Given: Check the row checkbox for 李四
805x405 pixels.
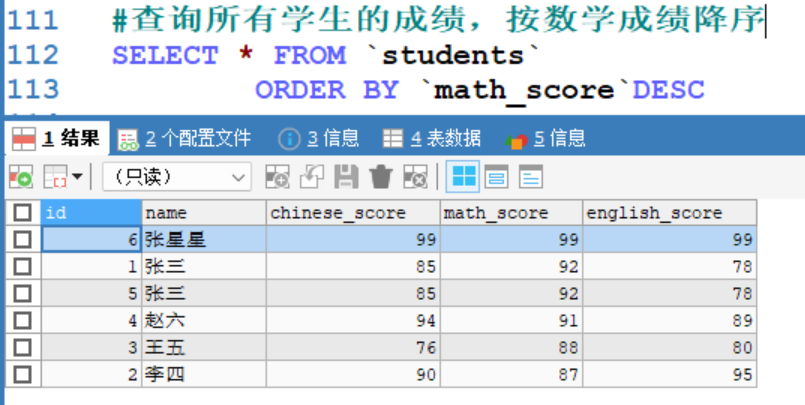Looking at the screenshot, I should pyautogui.click(x=22, y=375).
